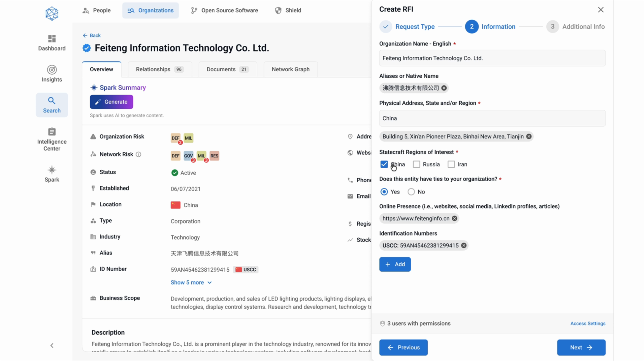Open the Dashboard from the sidebar
This screenshot has height=361, width=644.
[x=52, y=43]
